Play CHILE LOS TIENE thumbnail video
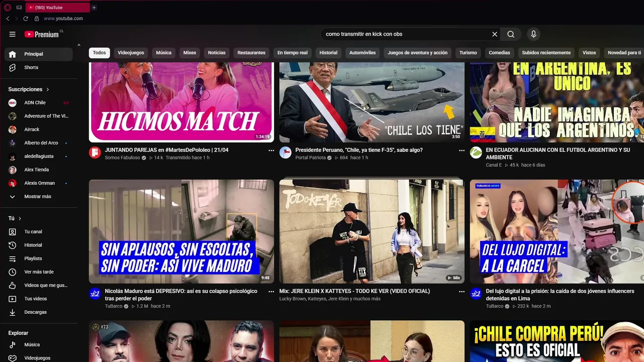Viewport: 644px width, 362px height. (x=372, y=103)
